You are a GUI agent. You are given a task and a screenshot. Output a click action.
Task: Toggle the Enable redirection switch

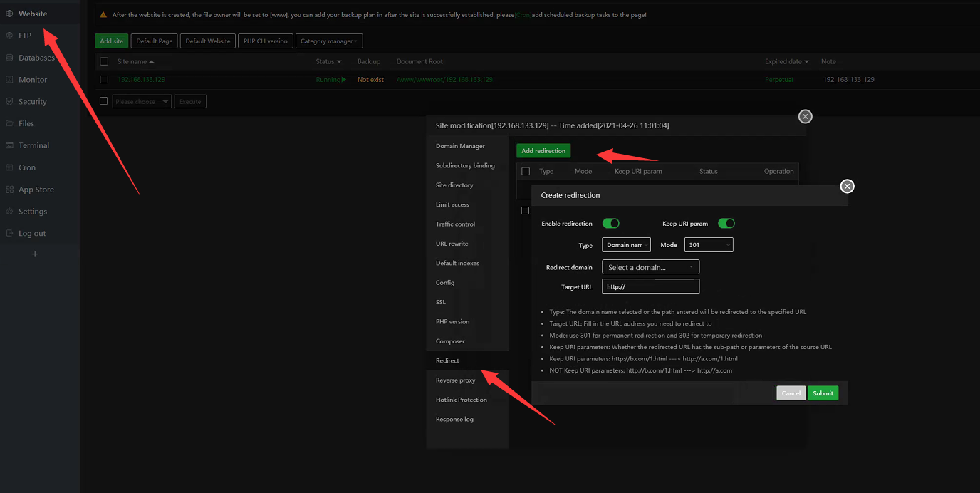(x=610, y=224)
